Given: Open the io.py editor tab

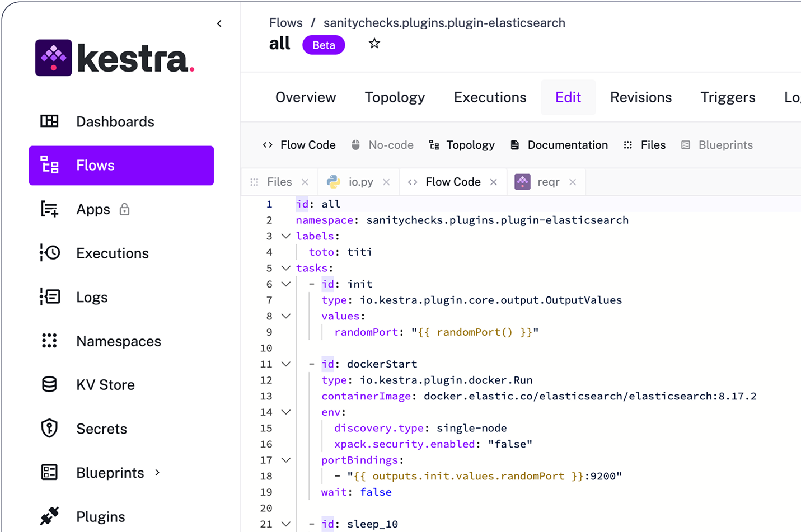Looking at the screenshot, I should (x=360, y=182).
